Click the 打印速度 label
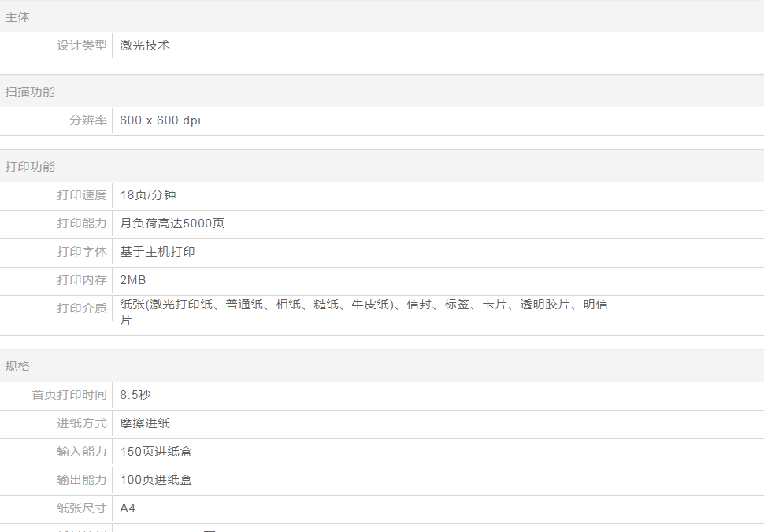 [82, 195]
